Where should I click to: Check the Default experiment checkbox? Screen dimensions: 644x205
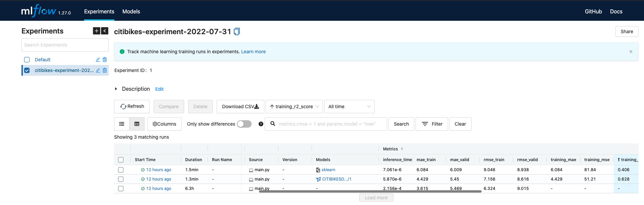click(27, 60)
